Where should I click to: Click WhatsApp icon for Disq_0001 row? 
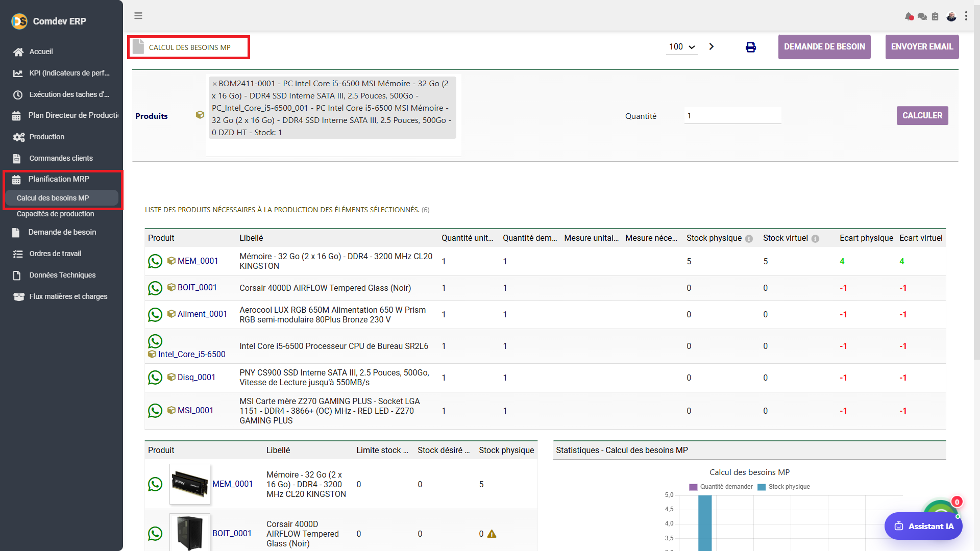point(155,378)
